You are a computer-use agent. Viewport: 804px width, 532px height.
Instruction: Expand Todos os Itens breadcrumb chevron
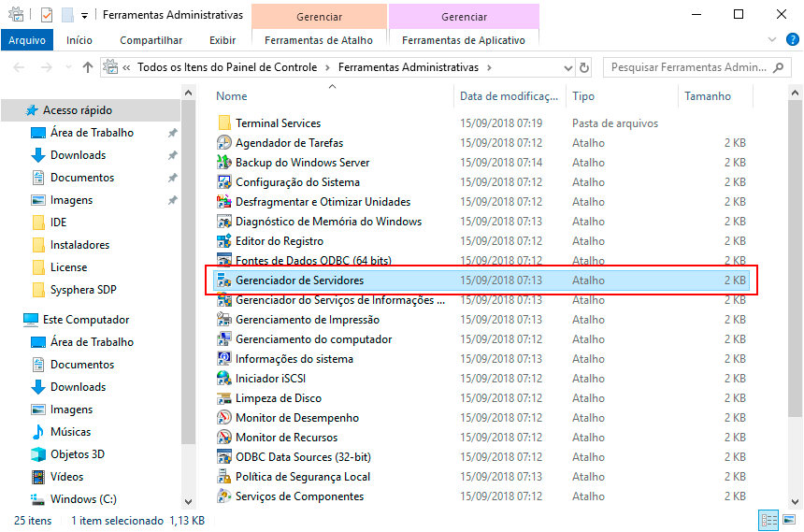[327, 67]
